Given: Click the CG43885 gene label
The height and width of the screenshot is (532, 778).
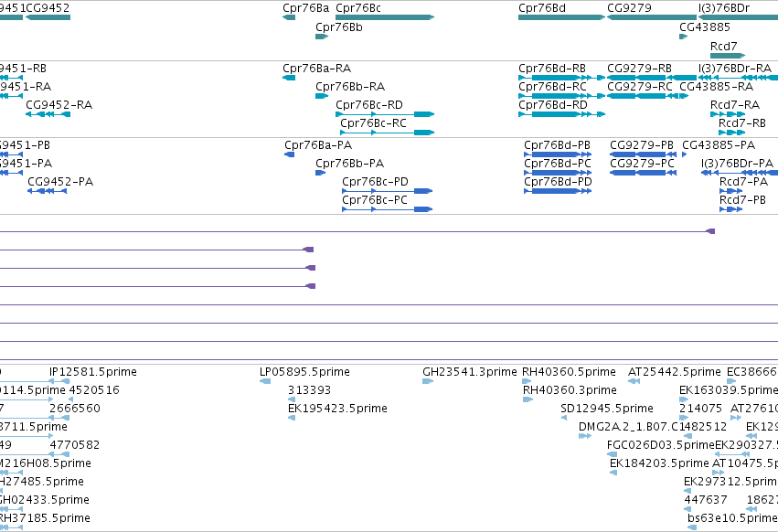Looking at the screenshot, I should click(x=705, y=27).
